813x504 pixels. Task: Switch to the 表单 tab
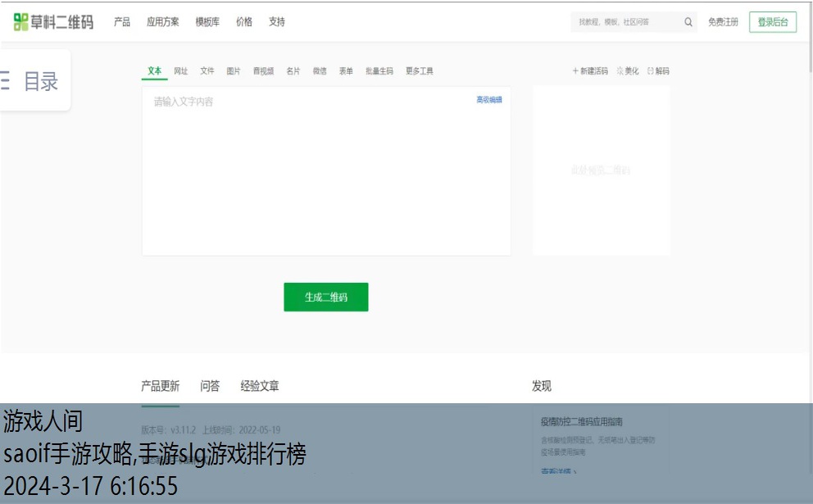(x=346, y=71)
